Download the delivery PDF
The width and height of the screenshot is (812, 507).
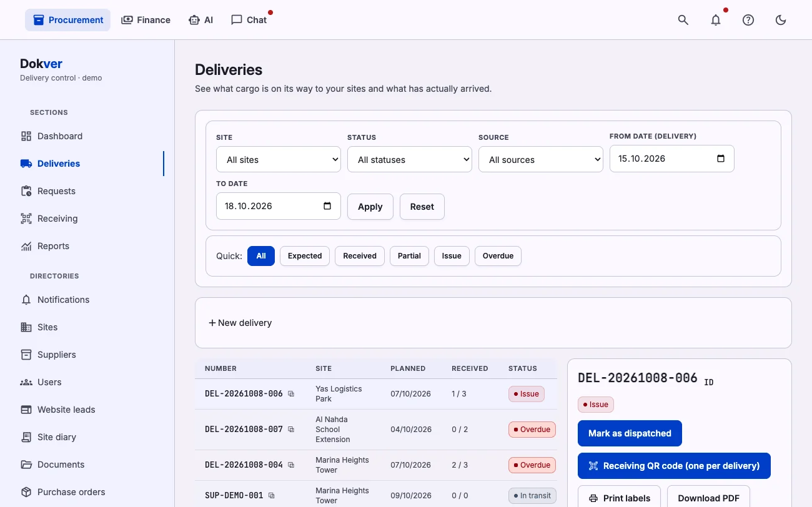pyautogui.click(x=708, y=498)
